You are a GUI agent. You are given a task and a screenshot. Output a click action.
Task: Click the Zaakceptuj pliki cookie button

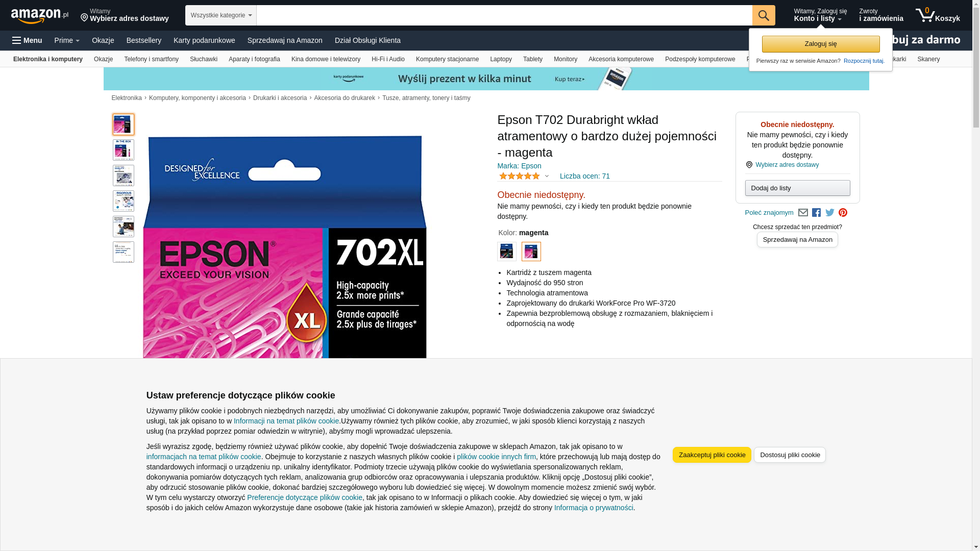coord(712,455)
